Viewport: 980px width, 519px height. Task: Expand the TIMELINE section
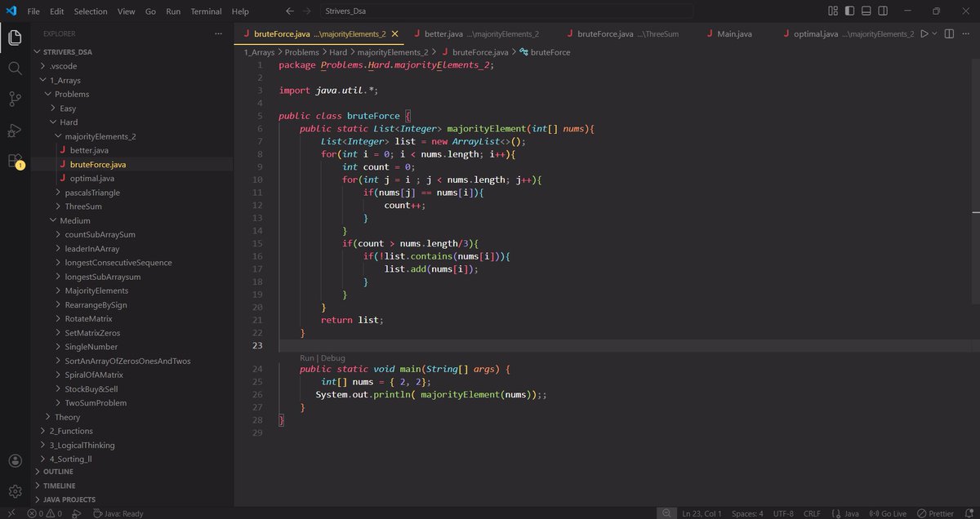click(x=59, y=486)
